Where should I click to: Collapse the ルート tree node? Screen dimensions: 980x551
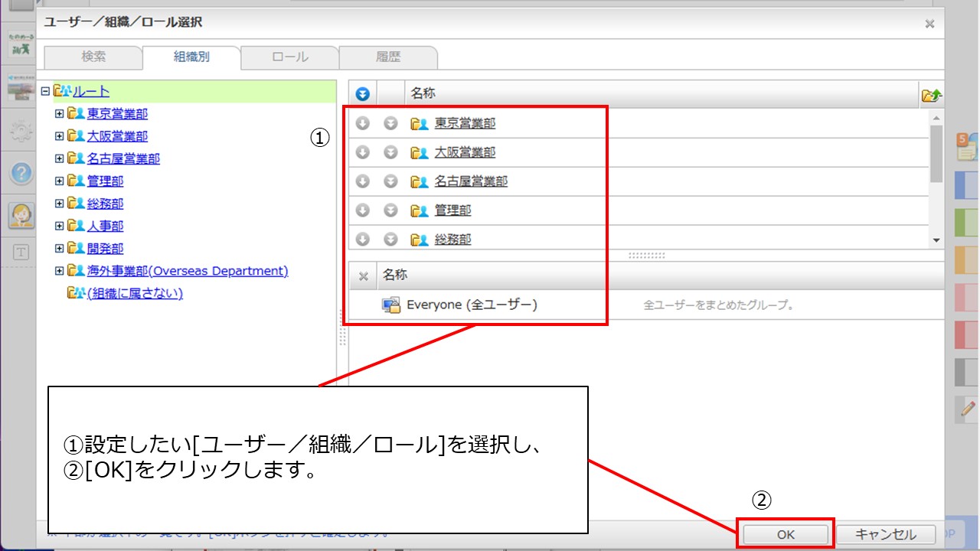[x=45, y=91]
